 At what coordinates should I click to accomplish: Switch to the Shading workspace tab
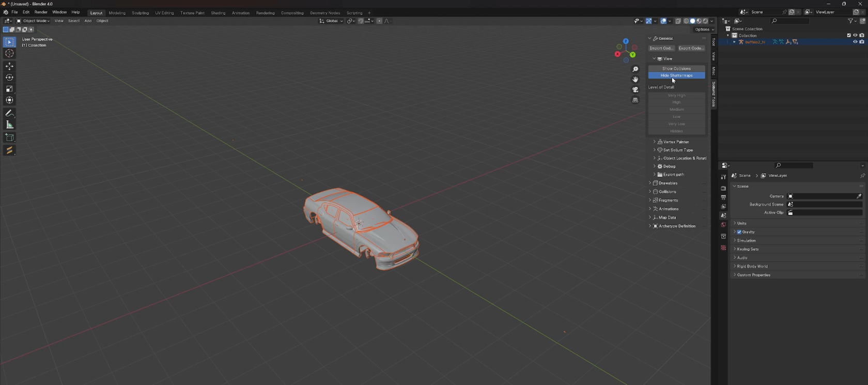(218, 13)
